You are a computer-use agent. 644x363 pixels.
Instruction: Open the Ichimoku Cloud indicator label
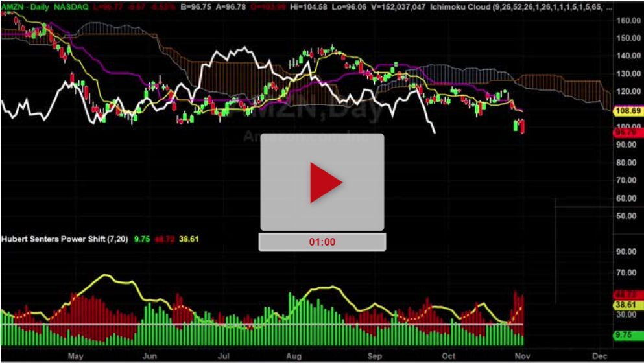(521, 7)
